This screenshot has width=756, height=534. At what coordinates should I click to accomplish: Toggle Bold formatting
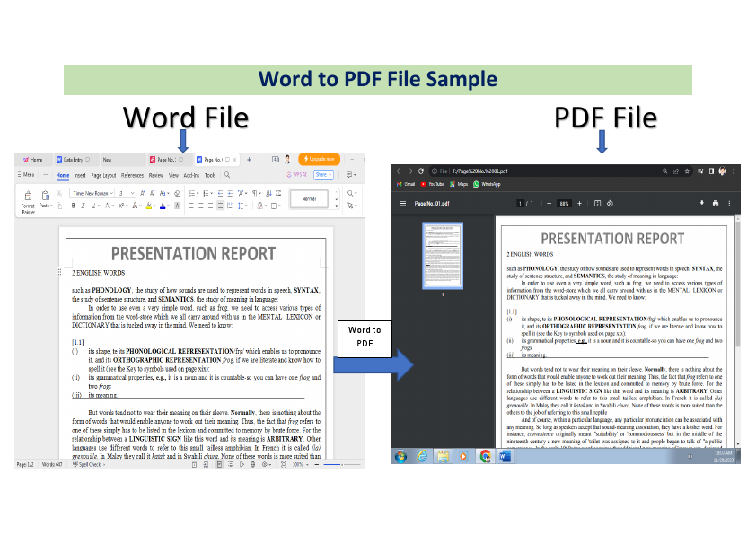tap(73, 206)
